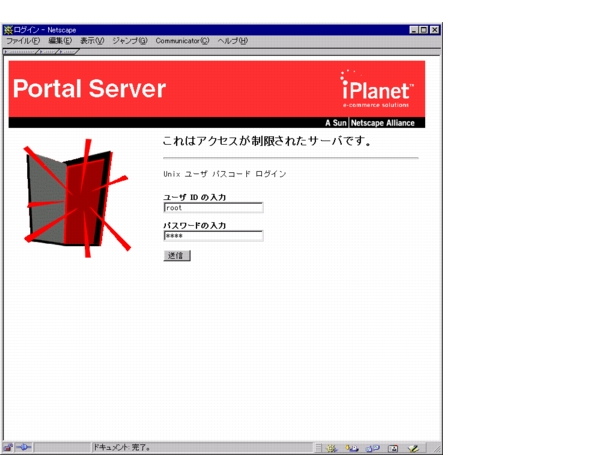Maximize the Netscape window
This screenshot has width=610, height=457.
(424, 30)
